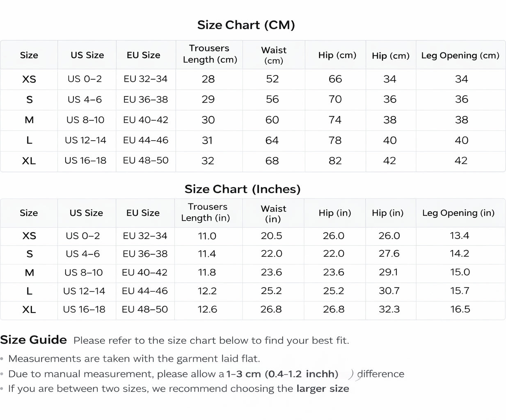Select waist value 52 for size XS

[x=272, y=79]
